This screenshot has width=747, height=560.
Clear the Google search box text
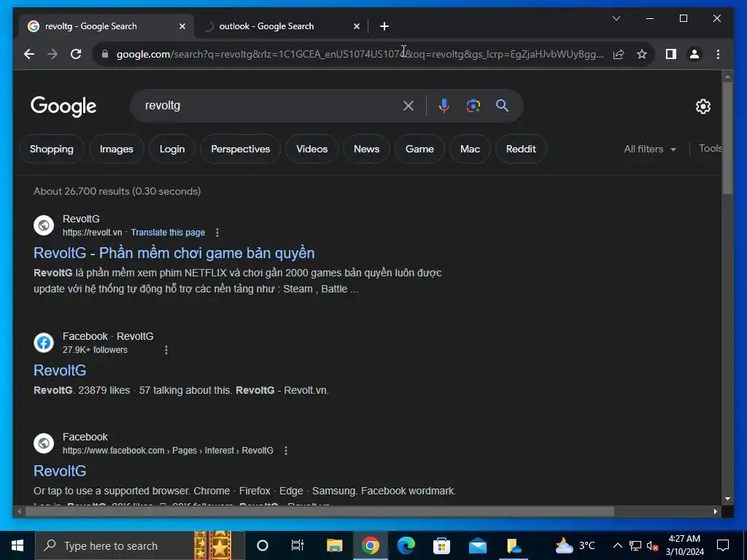coord(409,106)
